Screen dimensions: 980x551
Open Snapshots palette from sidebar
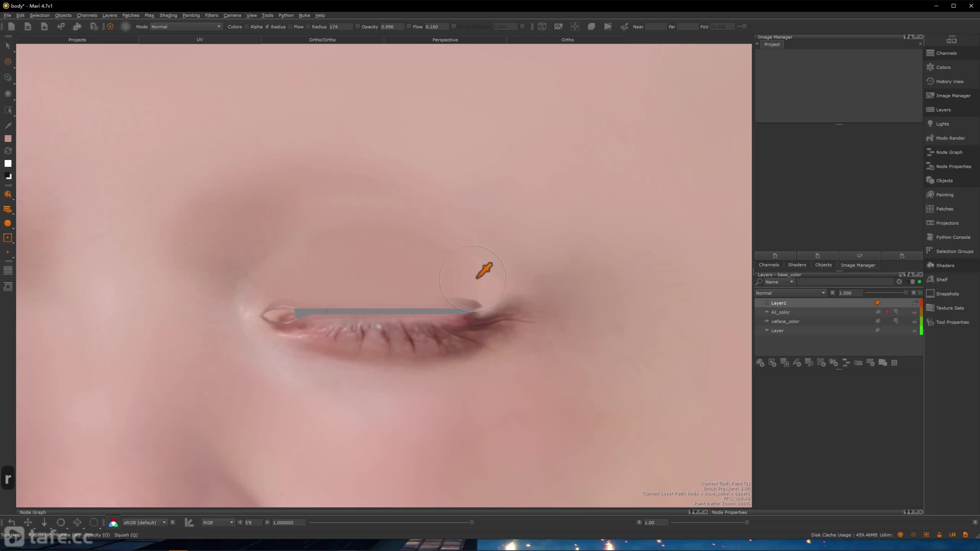point(947,294)
